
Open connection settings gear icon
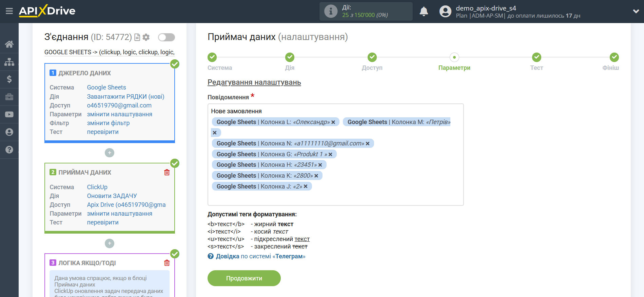146,37
